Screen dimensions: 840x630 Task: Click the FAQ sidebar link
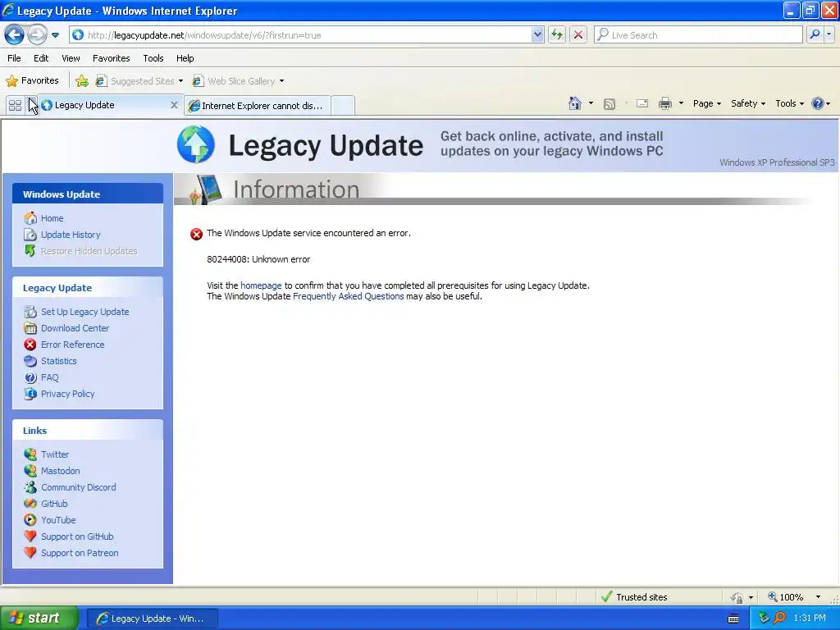click(x=50, y=377)
